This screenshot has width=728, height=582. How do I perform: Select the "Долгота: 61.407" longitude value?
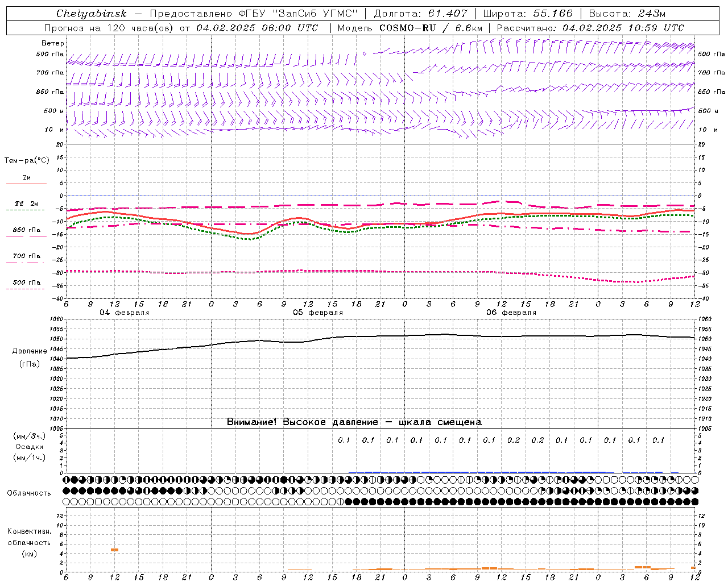[x=421, y=14]
